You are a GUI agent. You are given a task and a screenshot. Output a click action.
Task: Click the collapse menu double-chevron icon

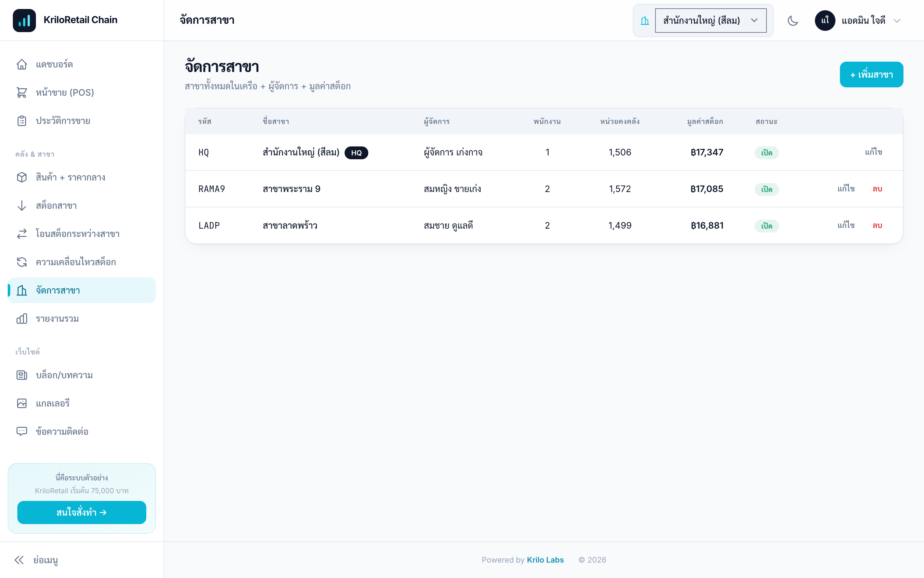coord(19,560)
